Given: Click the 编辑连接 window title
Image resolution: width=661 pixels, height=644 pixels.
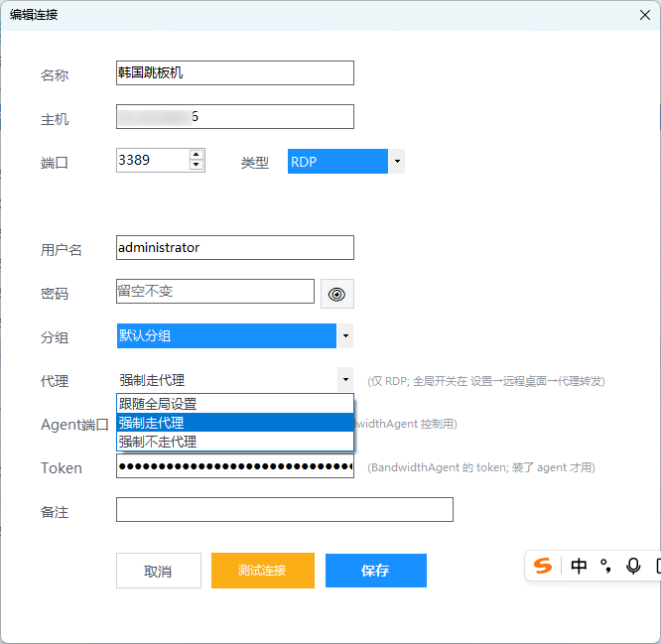Looking at the screenshot, I should 34,15.
